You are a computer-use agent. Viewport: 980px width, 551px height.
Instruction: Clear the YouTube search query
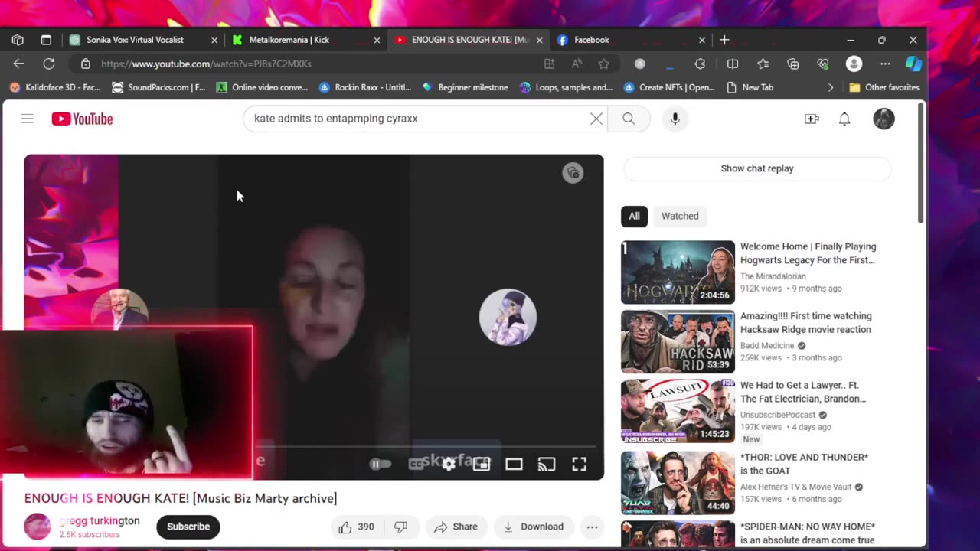(x=596, y=119)
